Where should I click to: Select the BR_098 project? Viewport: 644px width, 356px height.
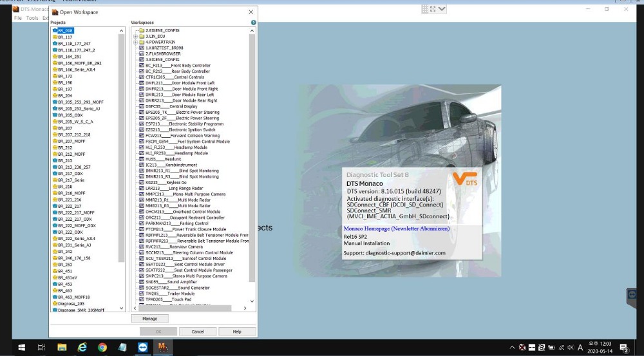tap(65, 31)
